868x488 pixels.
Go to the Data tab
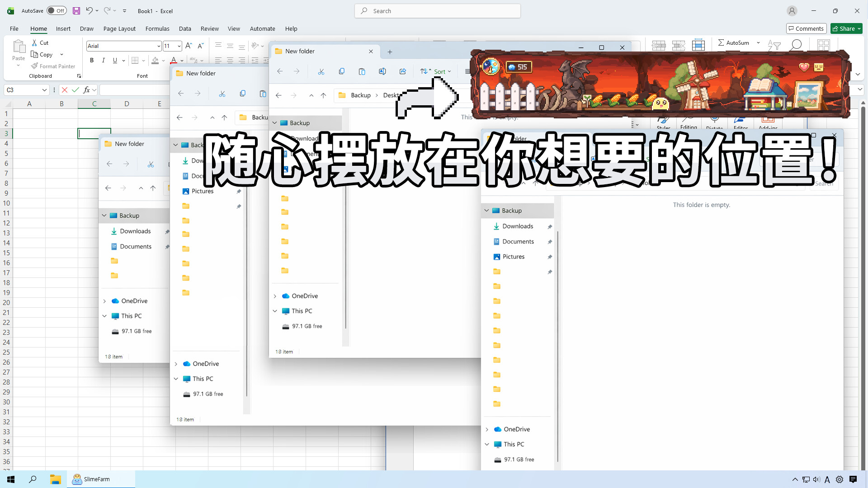click(x=185, y=28)
